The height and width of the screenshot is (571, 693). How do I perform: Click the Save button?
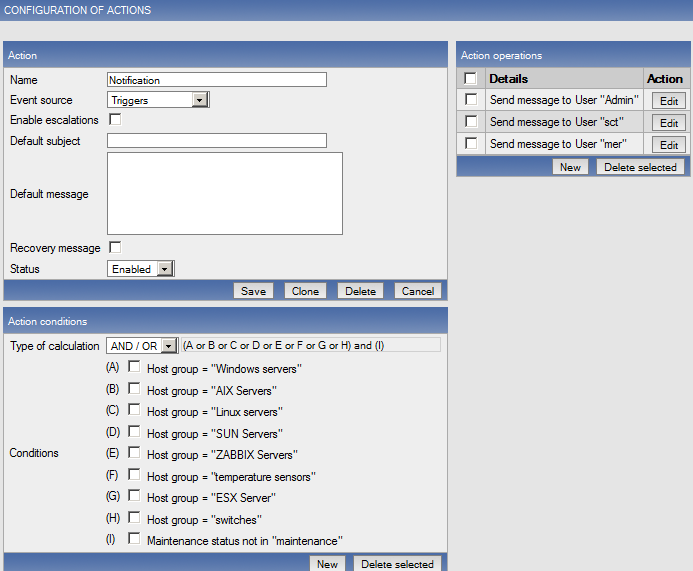coord(253,291)
